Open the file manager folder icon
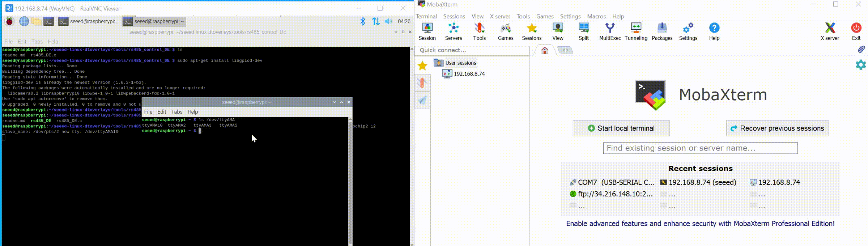868x246 pixels. (36, 21)
